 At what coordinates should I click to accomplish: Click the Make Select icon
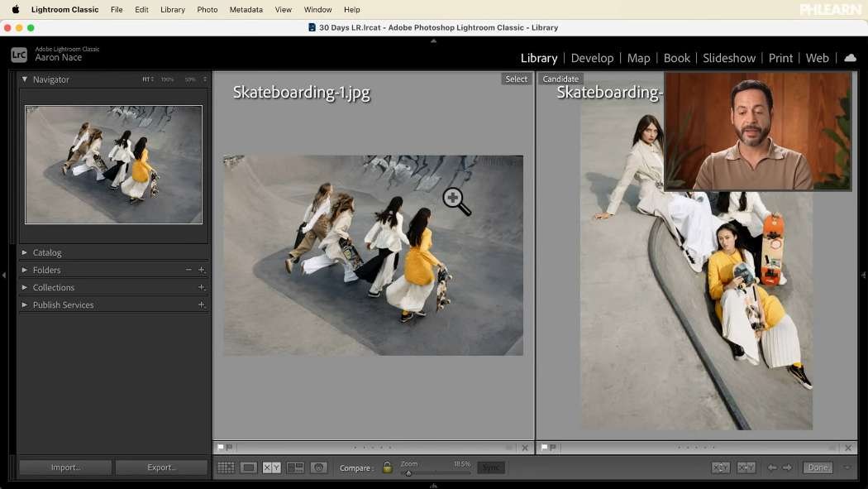[746, 467]
